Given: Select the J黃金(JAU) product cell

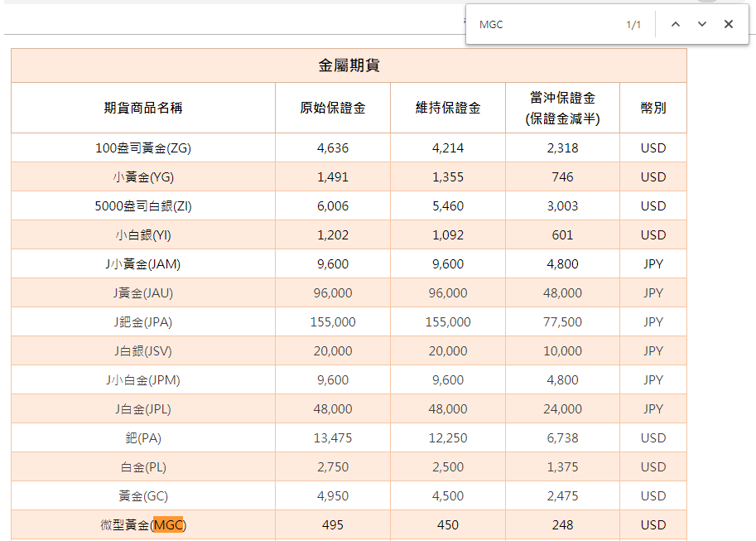Looking at the screenshot, I should tap(143, 293).
